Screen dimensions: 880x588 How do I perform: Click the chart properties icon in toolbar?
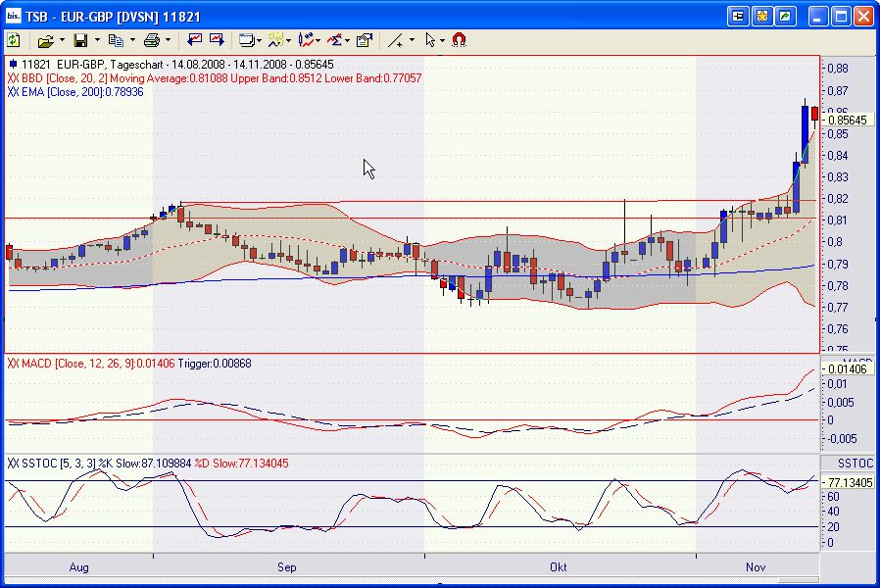click(363, 40)
